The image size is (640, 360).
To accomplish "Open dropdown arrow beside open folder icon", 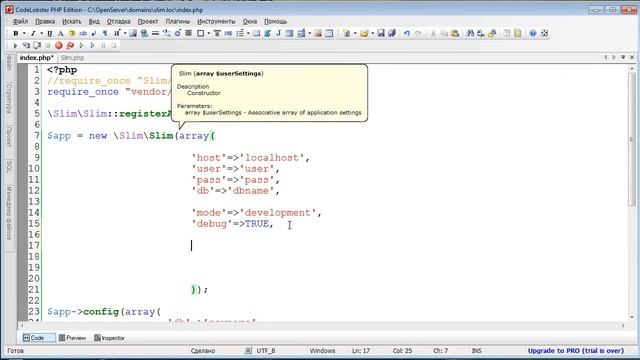I will (x=373, y=33).
